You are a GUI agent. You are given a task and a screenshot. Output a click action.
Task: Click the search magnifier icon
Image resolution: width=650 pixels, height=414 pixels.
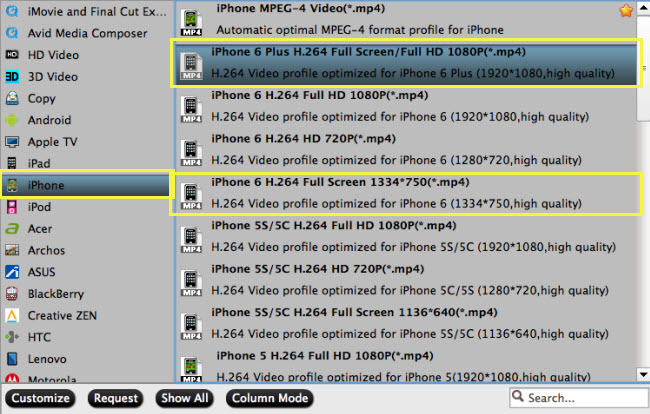click(x=517, y=396)
